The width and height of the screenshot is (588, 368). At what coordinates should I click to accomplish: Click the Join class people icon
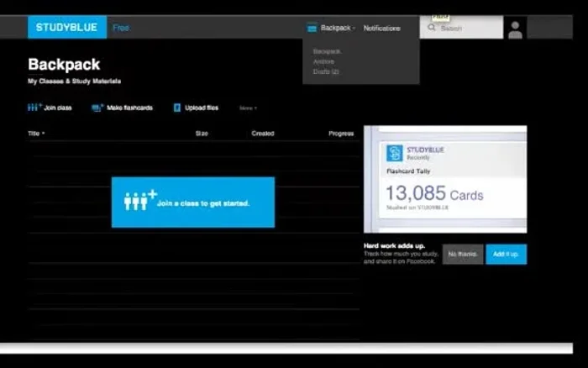(34, 108)
